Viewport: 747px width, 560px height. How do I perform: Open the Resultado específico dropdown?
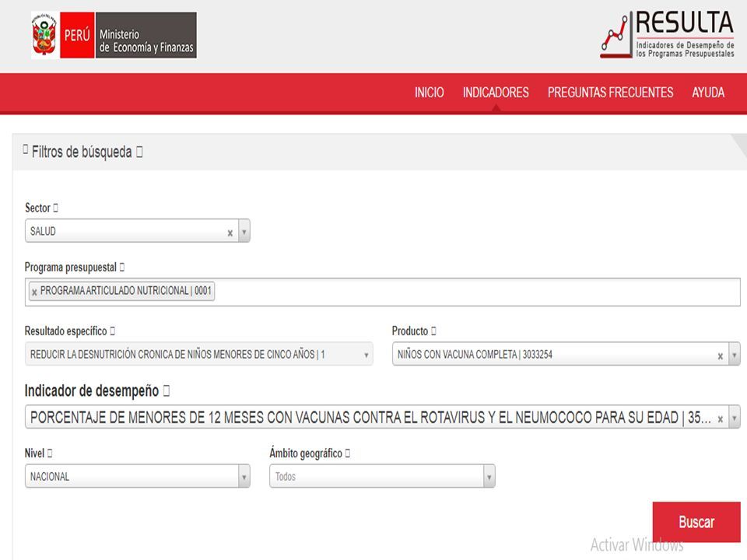(198, 355)
